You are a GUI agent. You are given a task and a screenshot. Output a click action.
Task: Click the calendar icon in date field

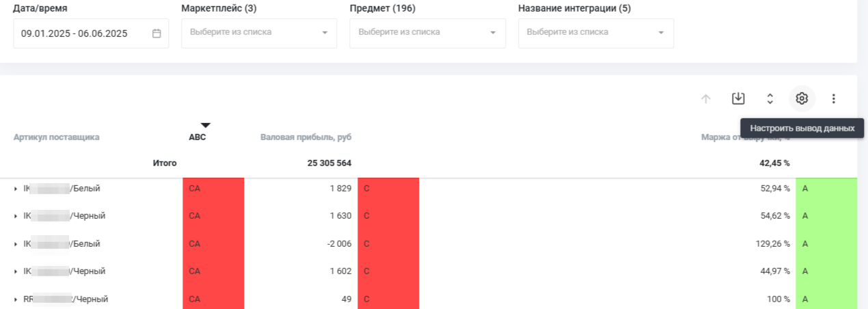point(157,33)
